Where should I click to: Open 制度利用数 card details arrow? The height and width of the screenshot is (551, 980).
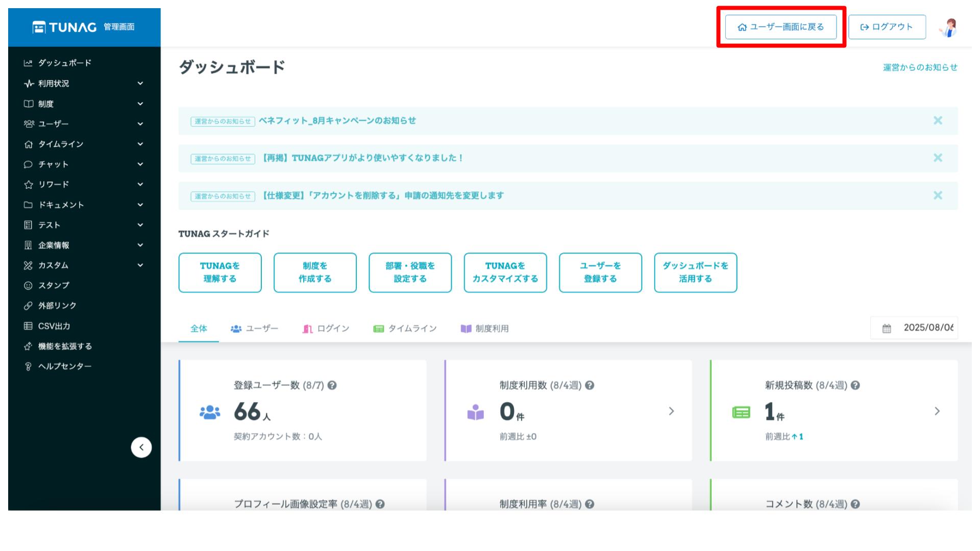coord(671,411)
